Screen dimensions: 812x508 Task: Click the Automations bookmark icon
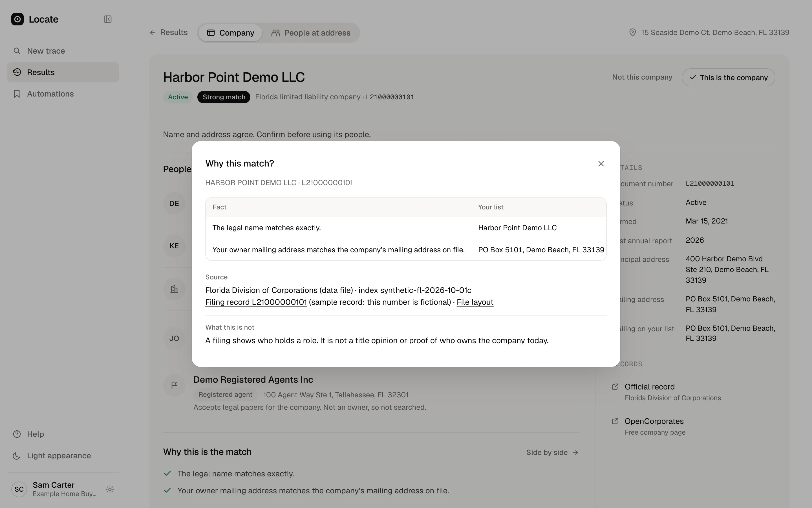point(17,94)
